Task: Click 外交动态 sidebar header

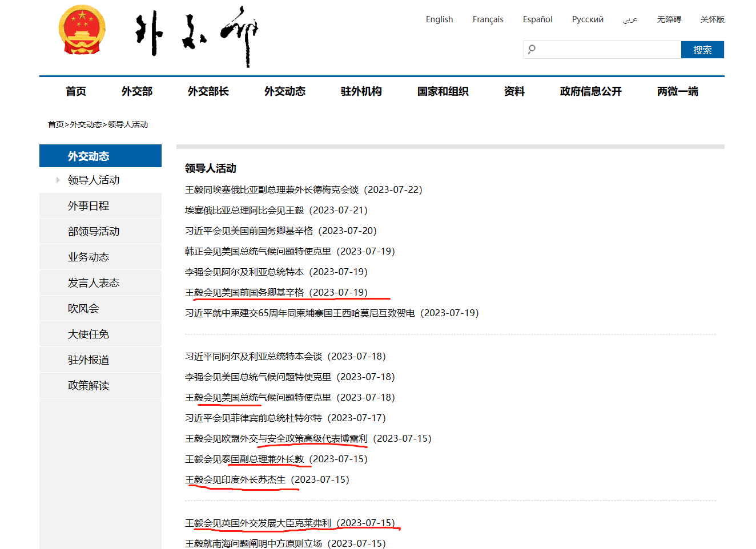Action: pos(100,156)
